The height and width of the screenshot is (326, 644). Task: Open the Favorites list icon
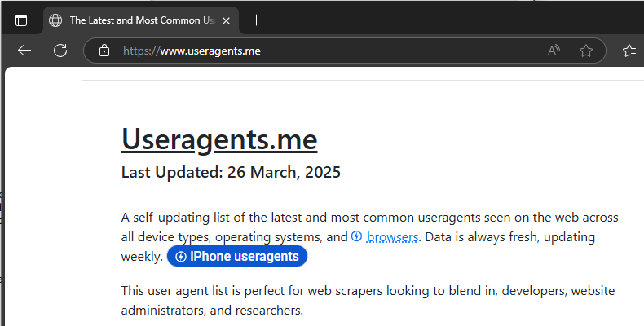[629, 51]
